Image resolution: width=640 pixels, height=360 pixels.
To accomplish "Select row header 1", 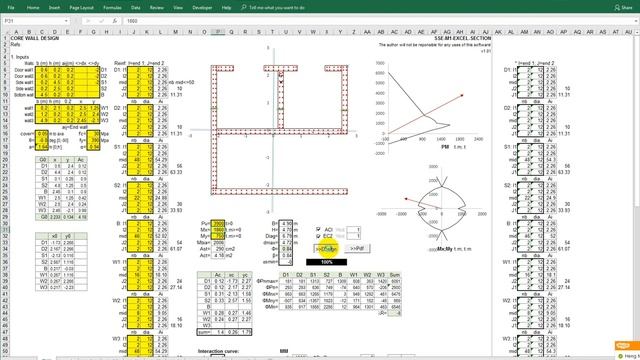I will [5, 38].
